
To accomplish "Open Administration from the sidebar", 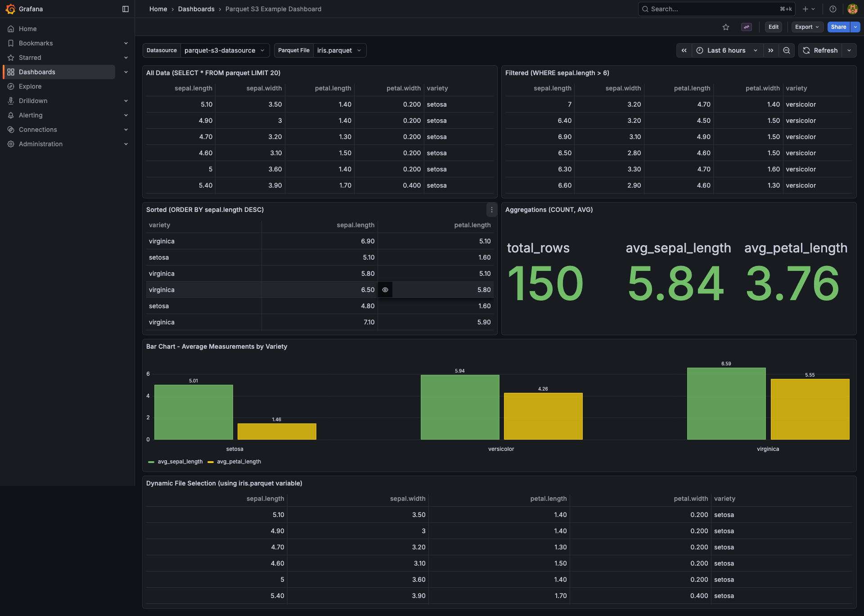I will click(x=40, y=144).
